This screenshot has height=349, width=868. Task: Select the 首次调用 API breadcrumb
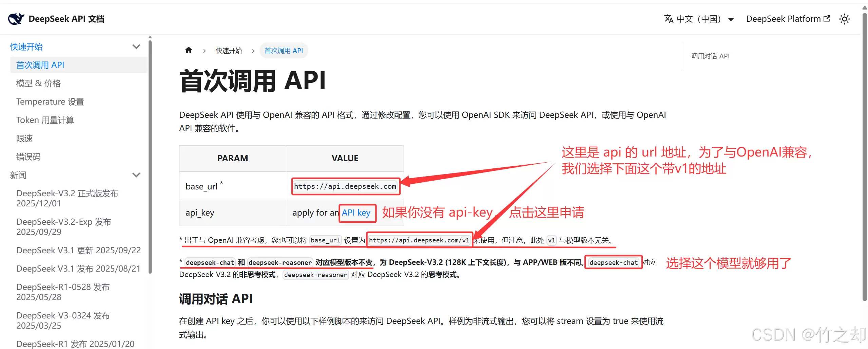tap(284, 50)
